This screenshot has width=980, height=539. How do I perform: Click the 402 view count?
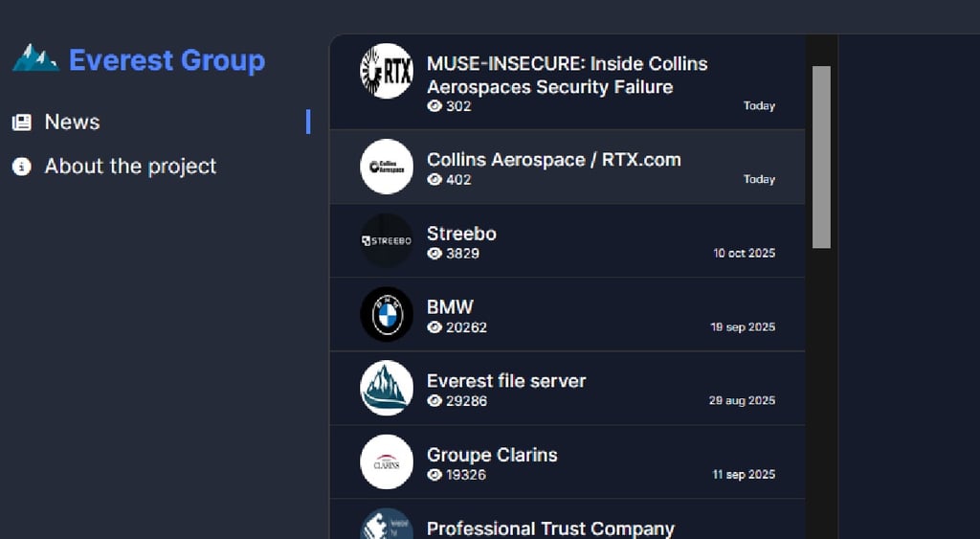(458, 179)
